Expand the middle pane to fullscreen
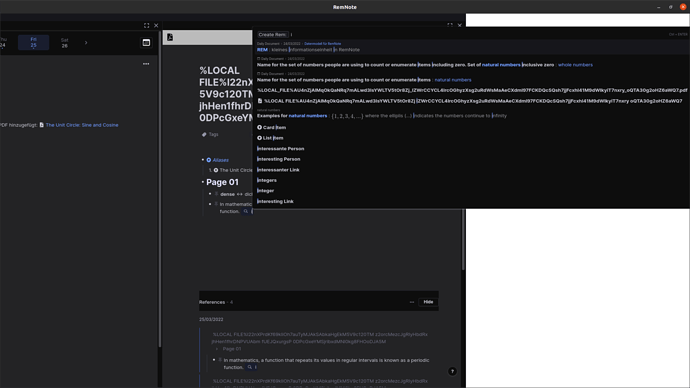Screen dimensions: 690x388 [450, 26]
